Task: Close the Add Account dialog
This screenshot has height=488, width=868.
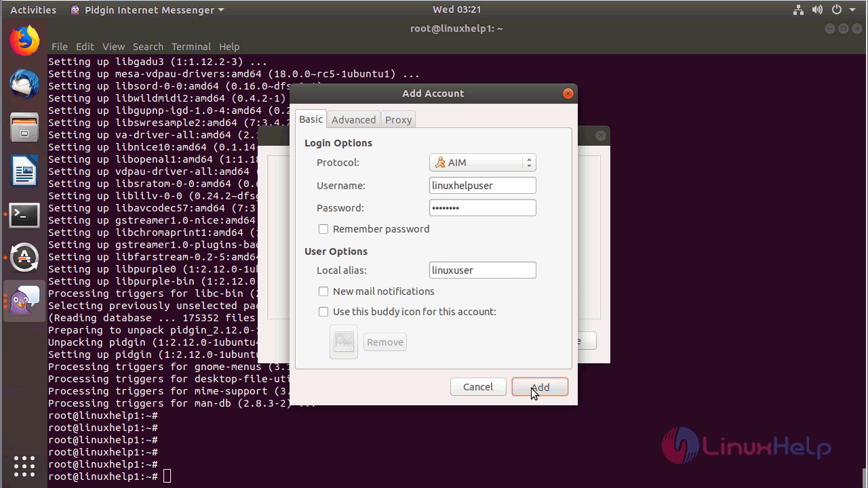Action: point(568,94)
